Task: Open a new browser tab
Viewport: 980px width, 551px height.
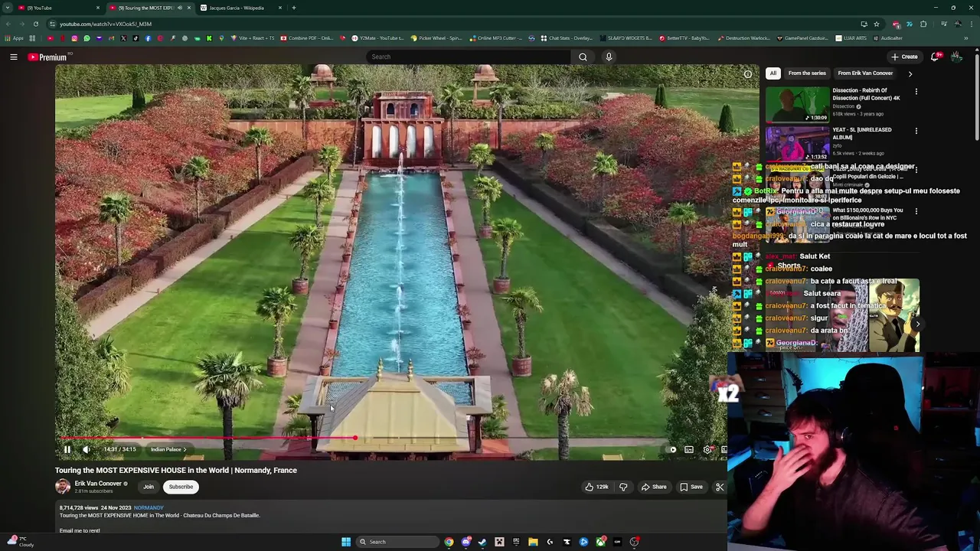Action: [x=294, y=8]
